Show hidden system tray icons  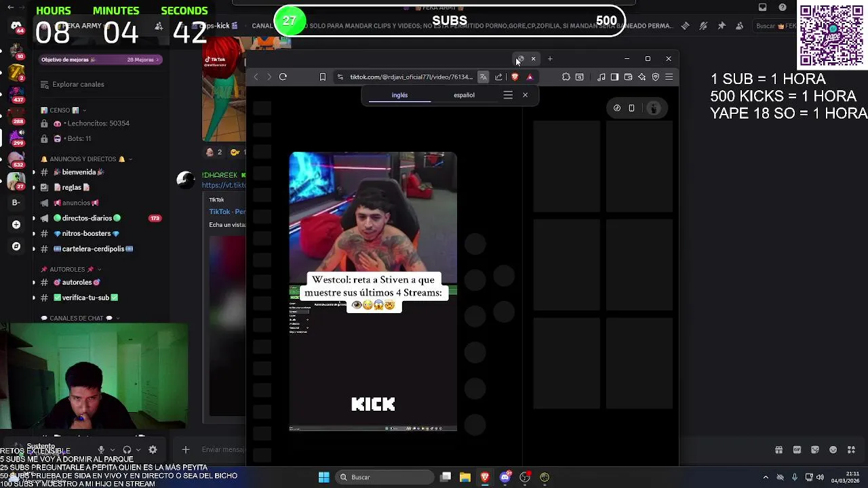(766, 477)
